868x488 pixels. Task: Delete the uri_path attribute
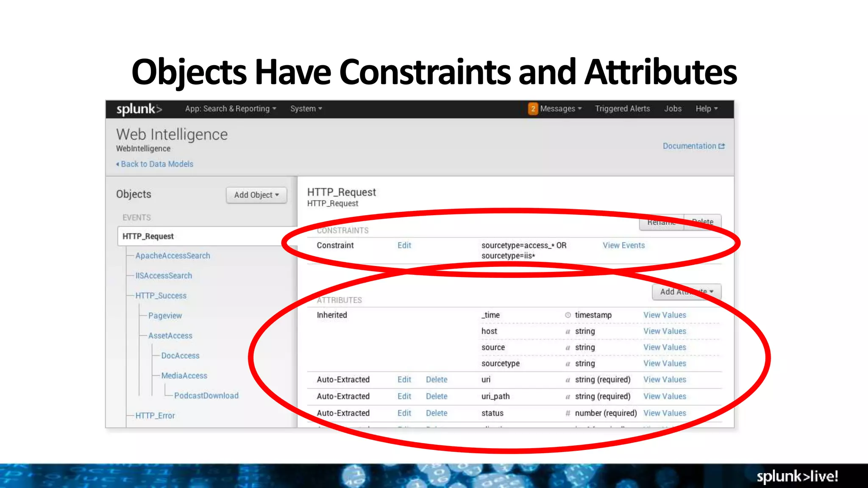[x=437, y=396]
